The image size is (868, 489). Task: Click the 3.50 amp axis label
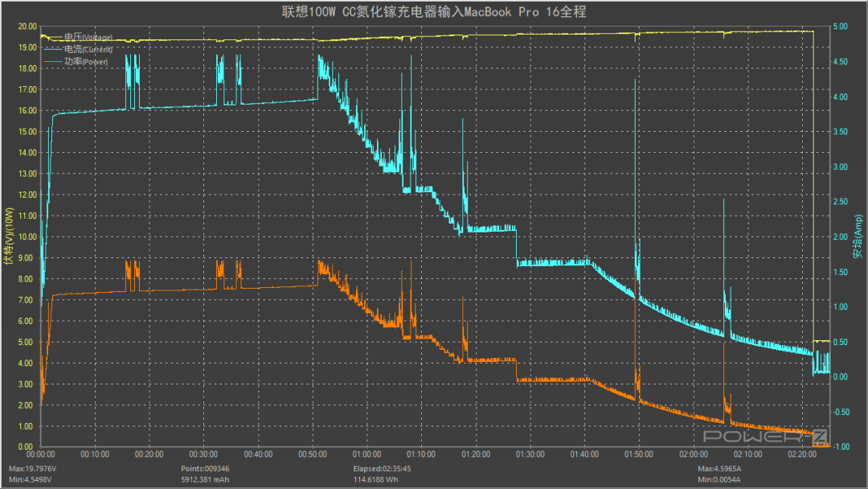tap(841, 131)
